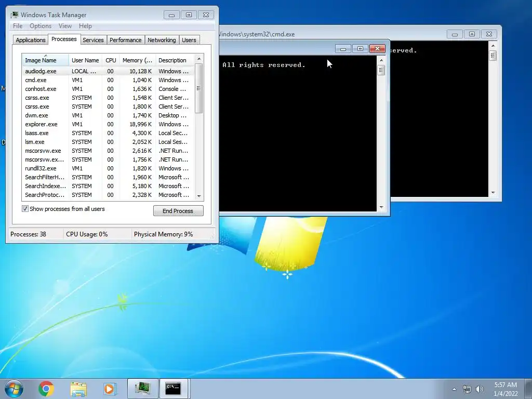Screen dimensions: 532x399
Task: Open the volume speaker tray icon
Action: click(x=480, y=389)
